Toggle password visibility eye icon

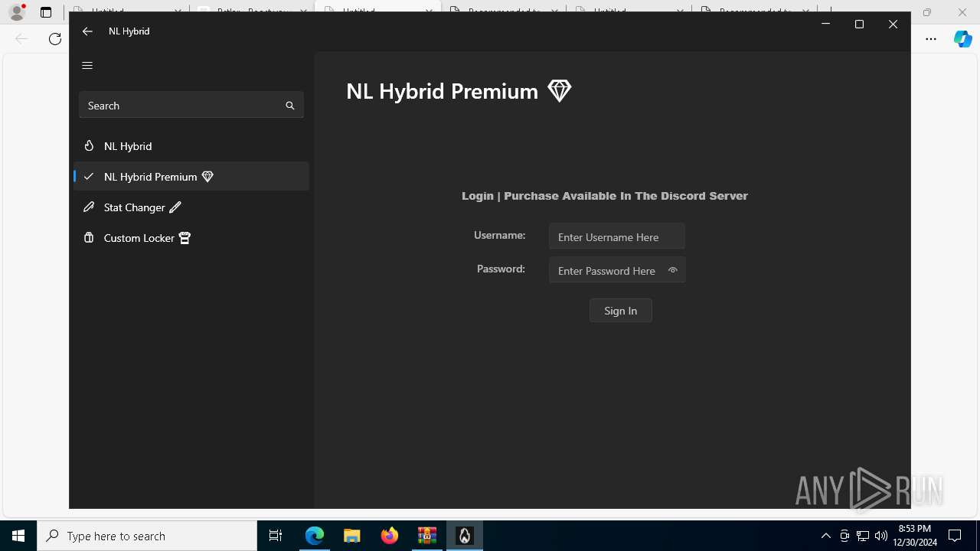pos(673,270)
